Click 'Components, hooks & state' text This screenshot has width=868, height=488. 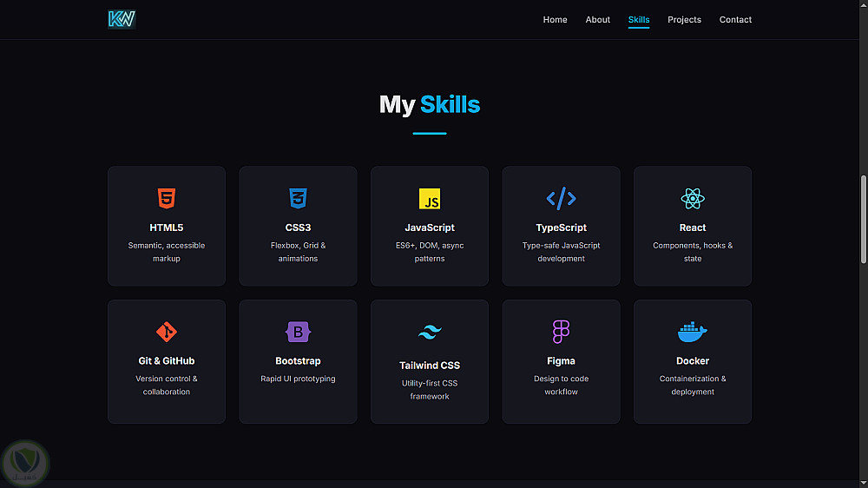tap(693, 252)
